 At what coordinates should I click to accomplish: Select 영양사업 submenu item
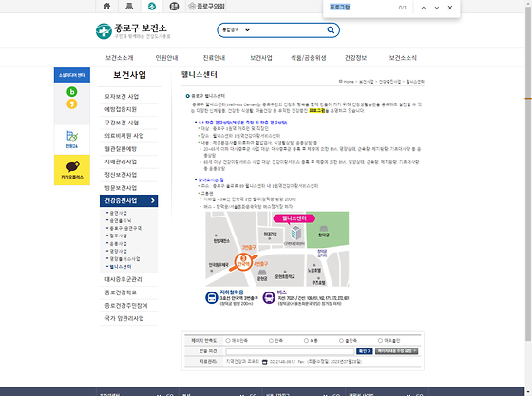click(118, 252)
